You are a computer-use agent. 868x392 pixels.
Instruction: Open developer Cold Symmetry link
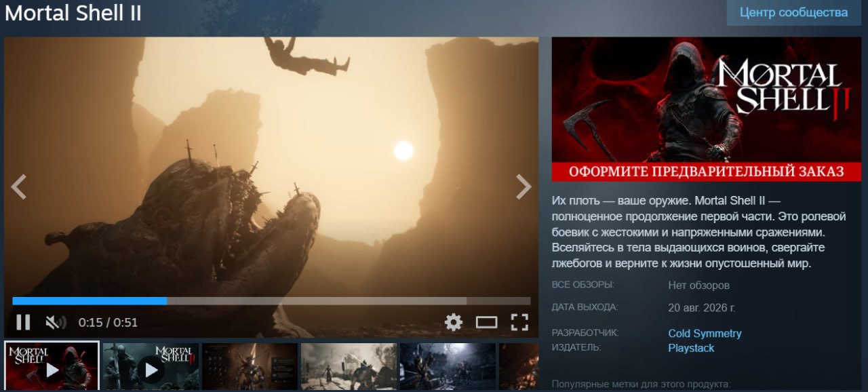(705, 333)
